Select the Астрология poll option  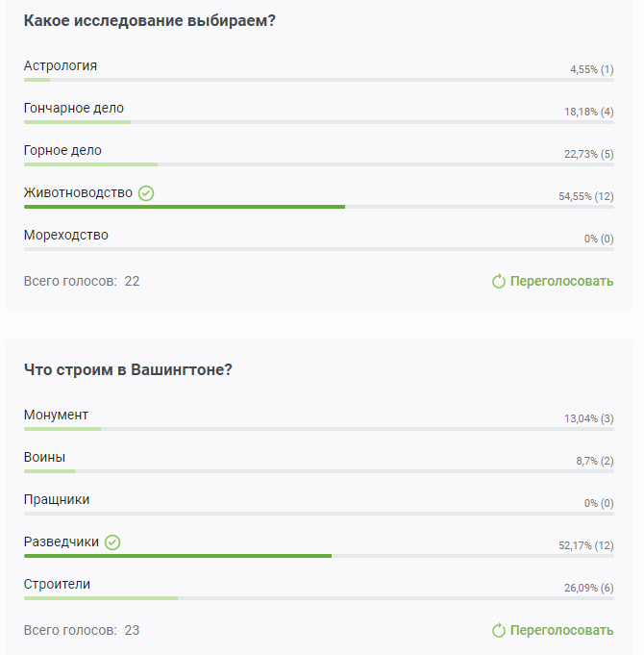click(x=61, y=66)
